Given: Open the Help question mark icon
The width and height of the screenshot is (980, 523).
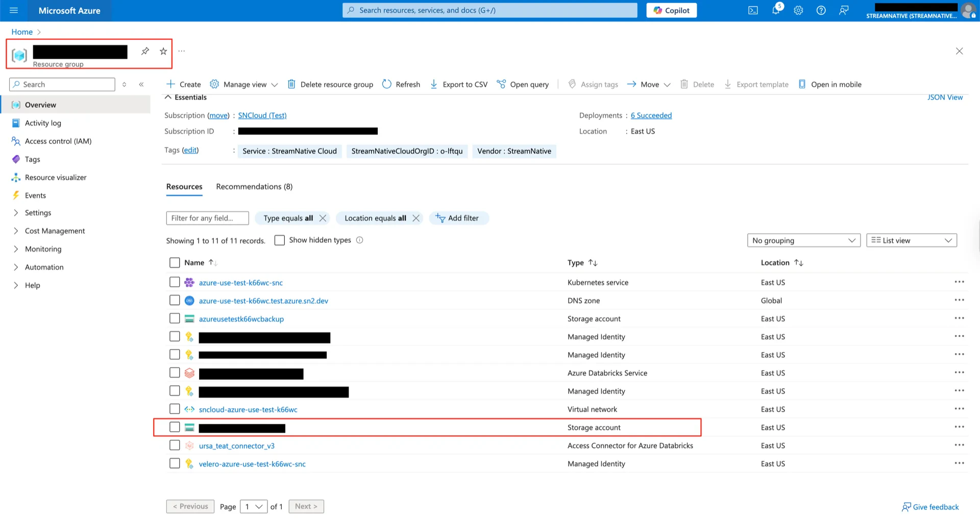Looking at the screenshot, I should pyautogui.click(x=821, y=10).
